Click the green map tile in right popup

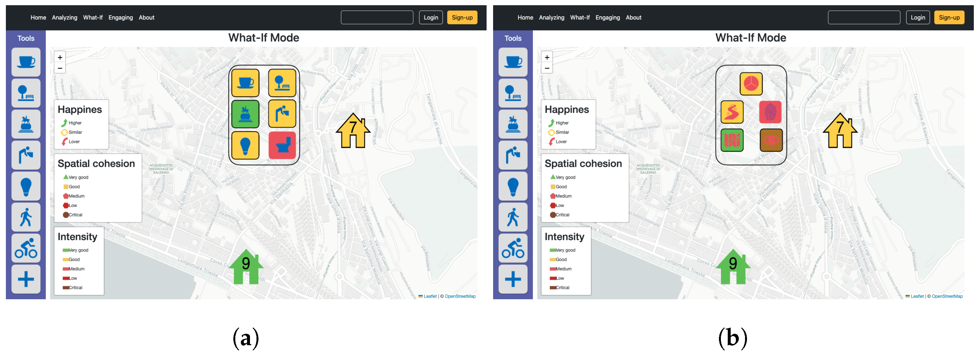732,140
